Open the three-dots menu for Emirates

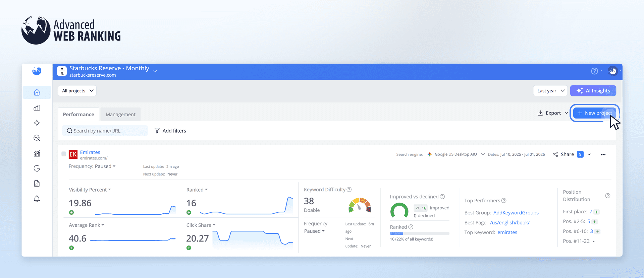coord(603,155)
